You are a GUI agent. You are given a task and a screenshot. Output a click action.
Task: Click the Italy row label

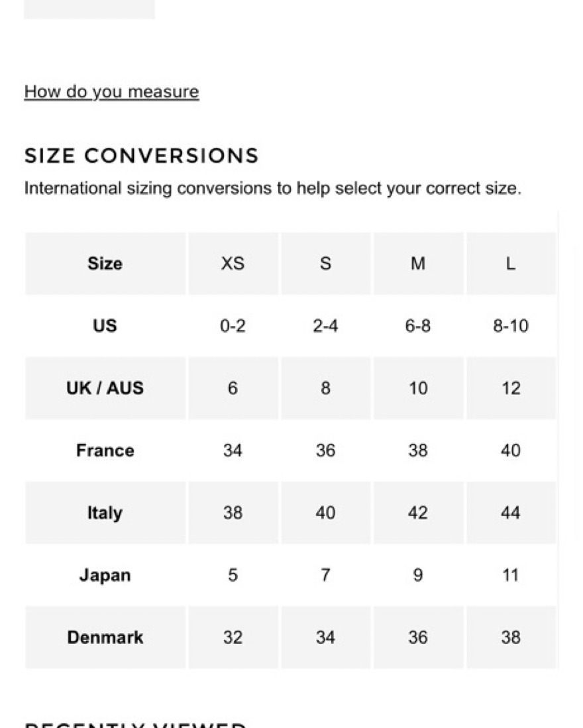[x=105, y=513]
